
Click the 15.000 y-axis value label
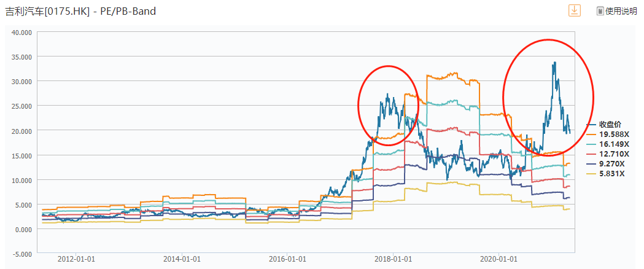[x=21, y=155]
